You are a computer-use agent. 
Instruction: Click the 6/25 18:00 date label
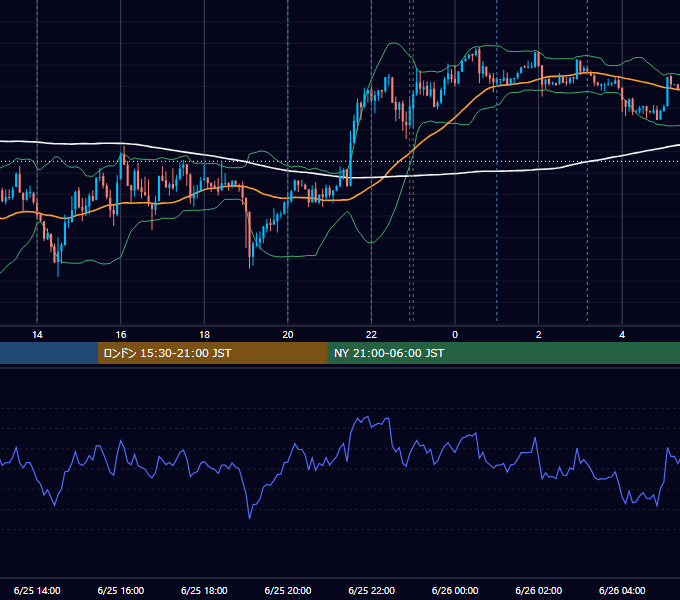pyautogui.click(x=204, y=590)
